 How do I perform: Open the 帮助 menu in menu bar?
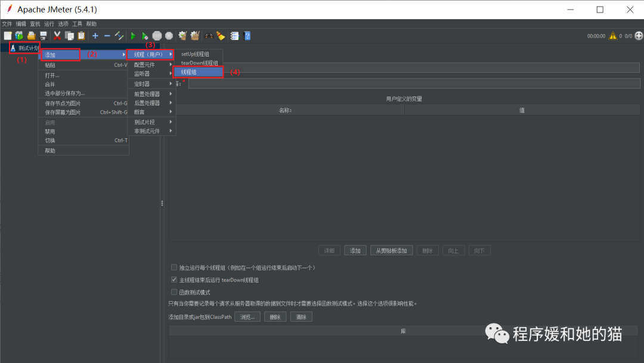(x=91, y=24)
